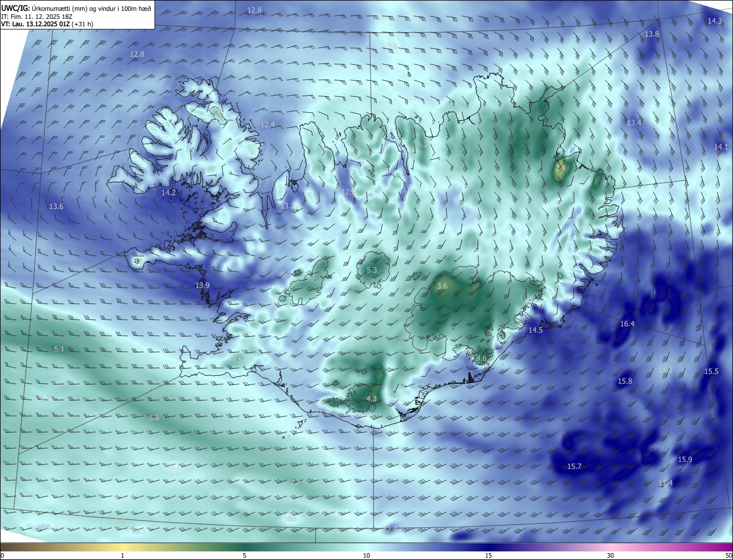Image resolution: width=733 pixels, height=560 pixels.
Task: Select the colour scale tick labeled 10
Action: [x=366, y=555]
